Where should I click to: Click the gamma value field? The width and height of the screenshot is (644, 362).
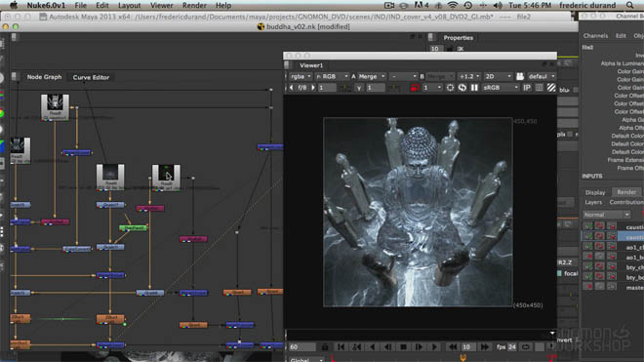coord(375,88)
